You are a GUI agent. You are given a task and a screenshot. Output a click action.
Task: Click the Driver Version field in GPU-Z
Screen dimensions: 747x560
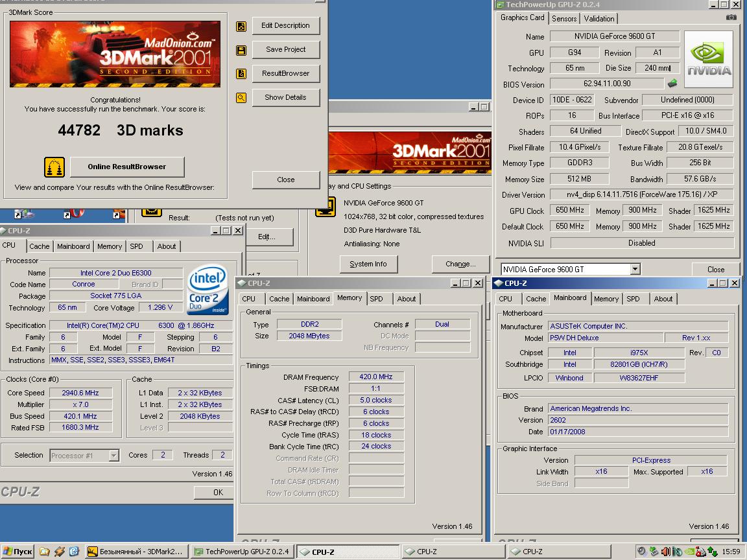(642, 194)
